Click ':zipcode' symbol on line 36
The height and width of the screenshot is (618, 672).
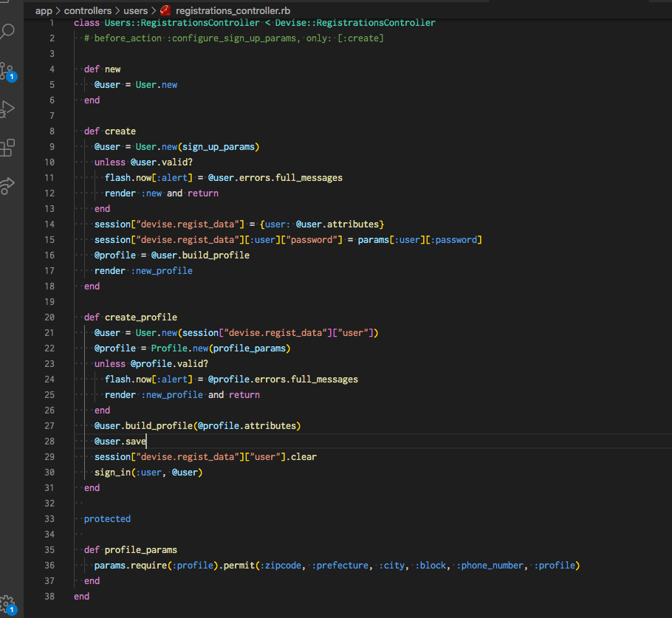click(281, 566)
